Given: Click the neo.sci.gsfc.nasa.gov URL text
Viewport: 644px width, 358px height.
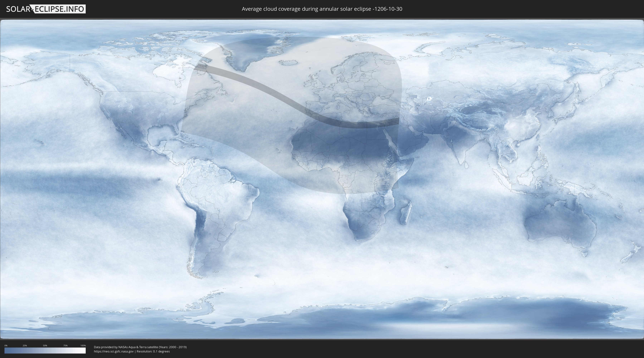Looking at the screenshot, I should coord(114,351).
